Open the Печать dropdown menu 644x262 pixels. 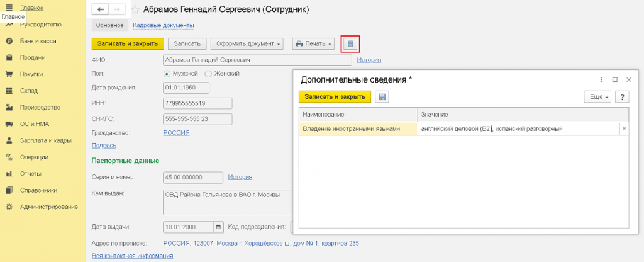pos(313,44)
